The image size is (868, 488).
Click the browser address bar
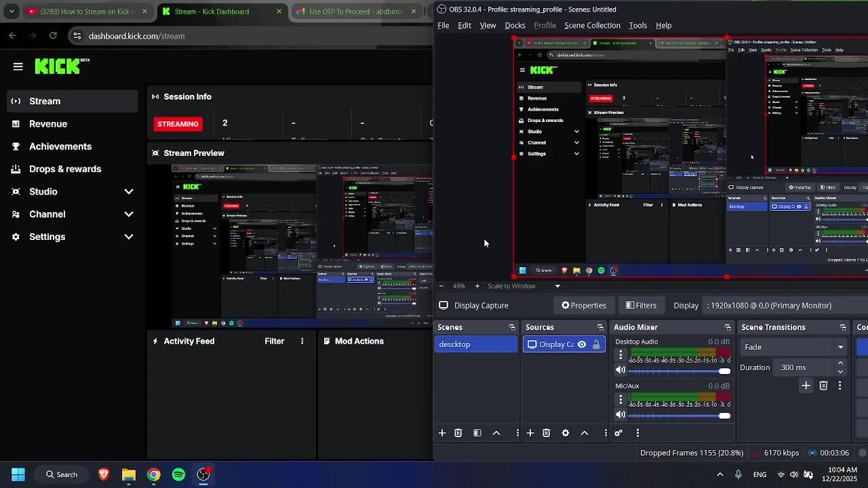(x=251, y=36)
